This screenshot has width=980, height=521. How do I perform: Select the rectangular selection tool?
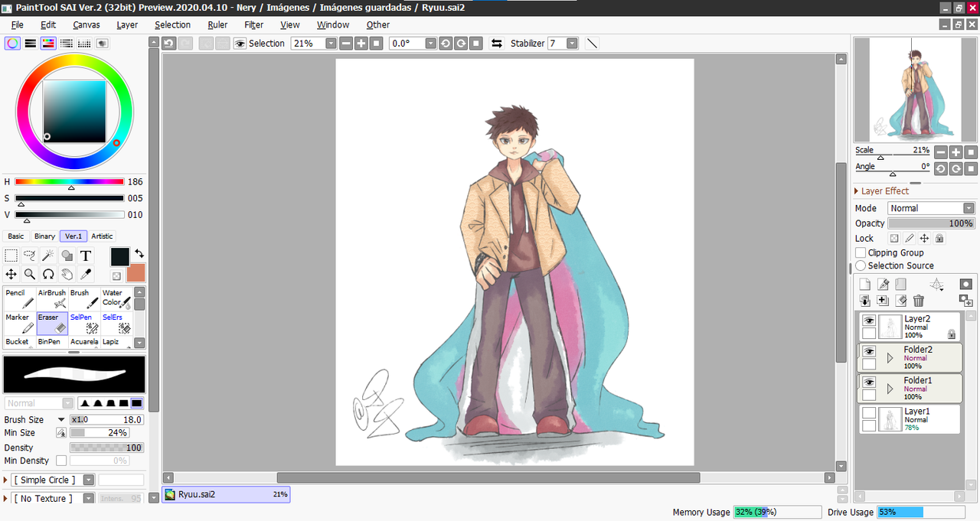pos(11,256)
